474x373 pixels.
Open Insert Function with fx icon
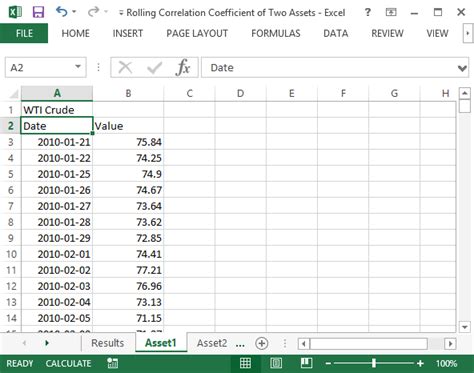pos(183,68)
